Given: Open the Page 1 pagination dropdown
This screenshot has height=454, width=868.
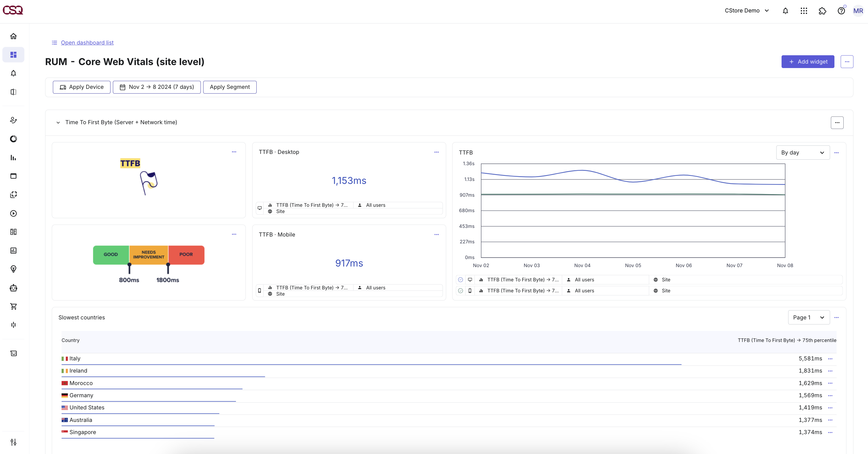Looking at the screenshot, I should coord(809,318).
